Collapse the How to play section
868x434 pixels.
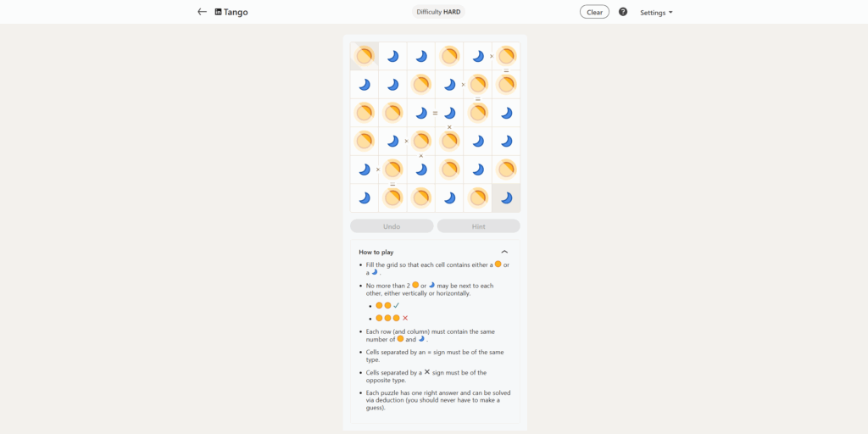[504, 252]
